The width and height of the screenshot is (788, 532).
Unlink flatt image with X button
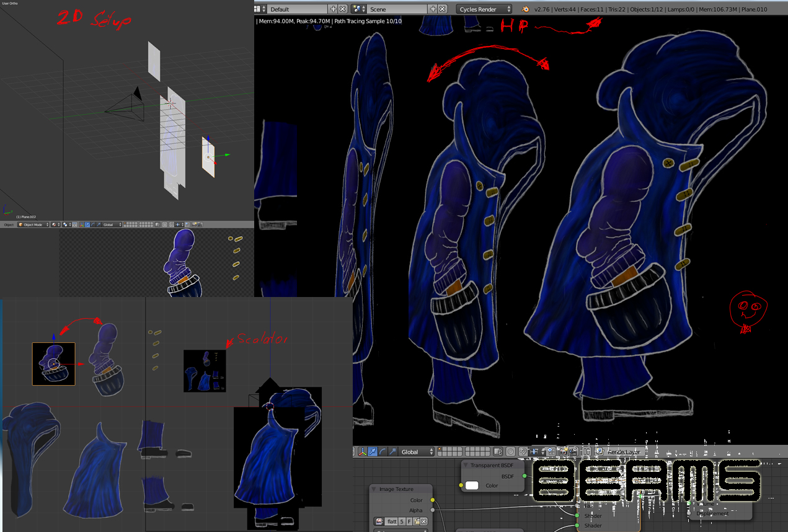point(424,521)
